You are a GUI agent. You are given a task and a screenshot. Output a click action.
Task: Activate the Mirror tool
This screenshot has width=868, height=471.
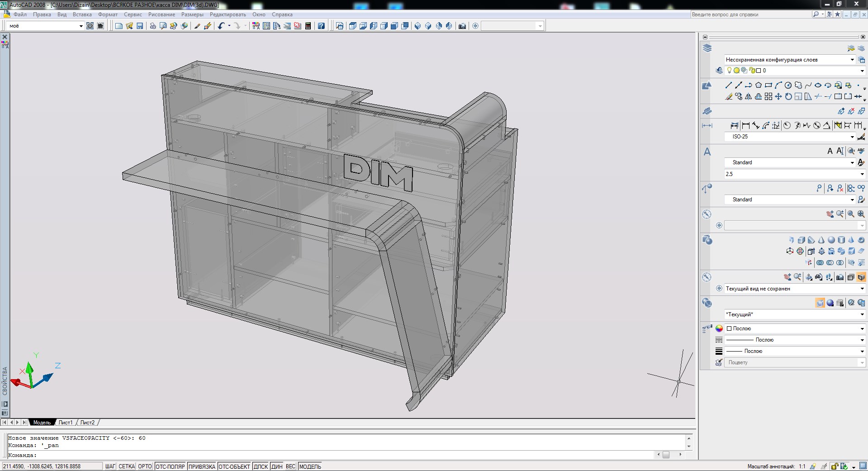[748, 96]
